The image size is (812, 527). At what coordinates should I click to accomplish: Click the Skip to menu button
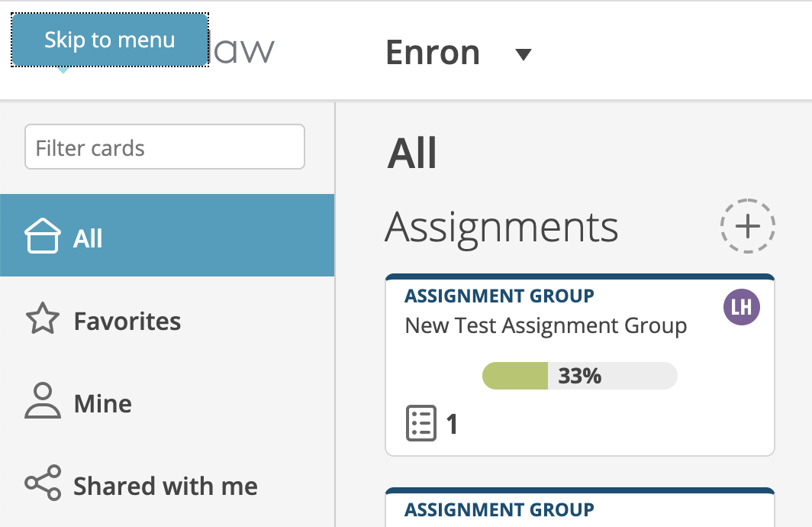[110, 40]
